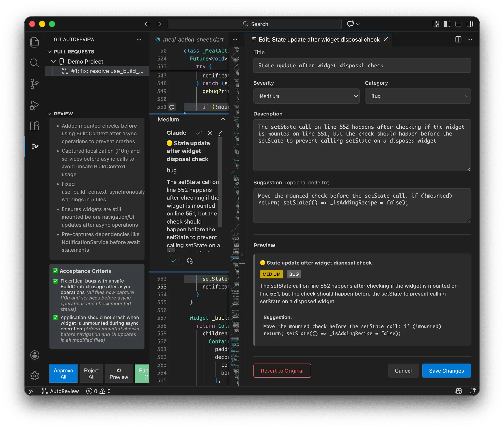Open meal_action_sheet.dart editor more actions
The image size is (504, 428).
235,39
